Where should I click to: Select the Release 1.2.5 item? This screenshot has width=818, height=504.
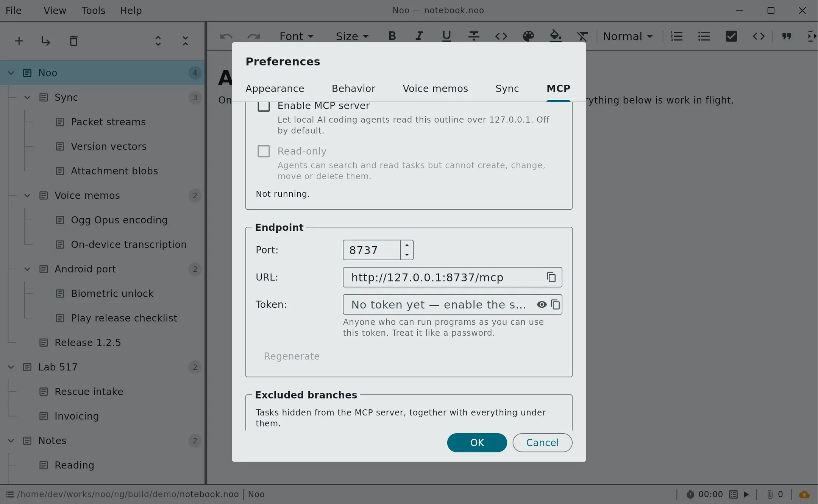pos(88,342)
